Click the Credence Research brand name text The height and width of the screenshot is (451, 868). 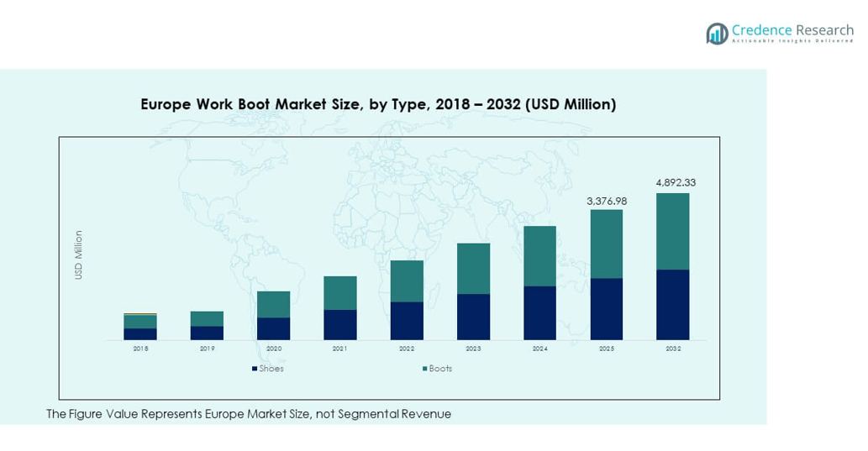[x=792, y=29]
